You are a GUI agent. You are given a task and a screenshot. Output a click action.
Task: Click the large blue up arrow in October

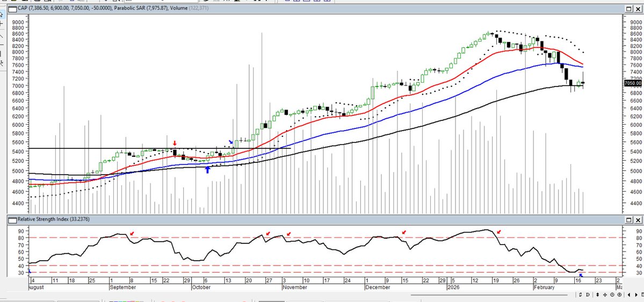coord(207,169)
